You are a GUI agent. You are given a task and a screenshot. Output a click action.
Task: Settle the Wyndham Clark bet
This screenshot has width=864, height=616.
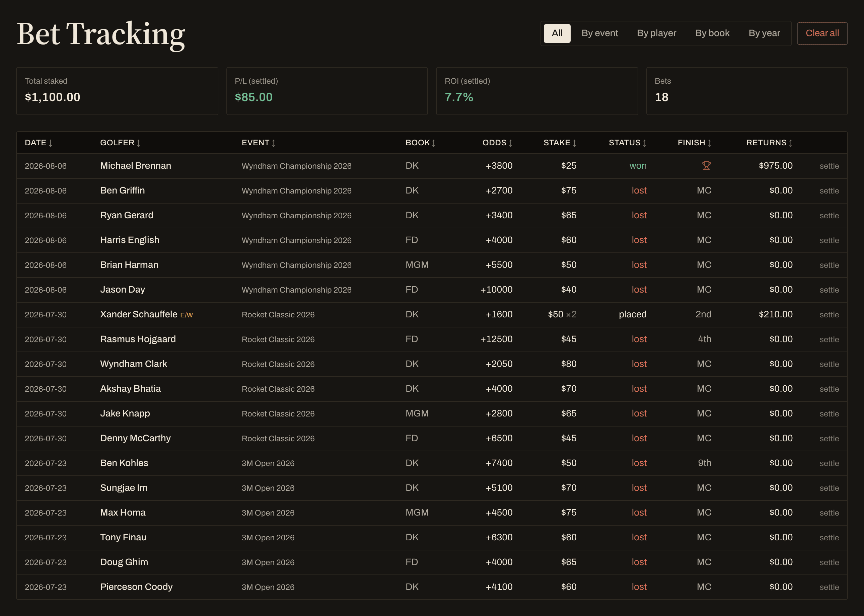[829, 364]
